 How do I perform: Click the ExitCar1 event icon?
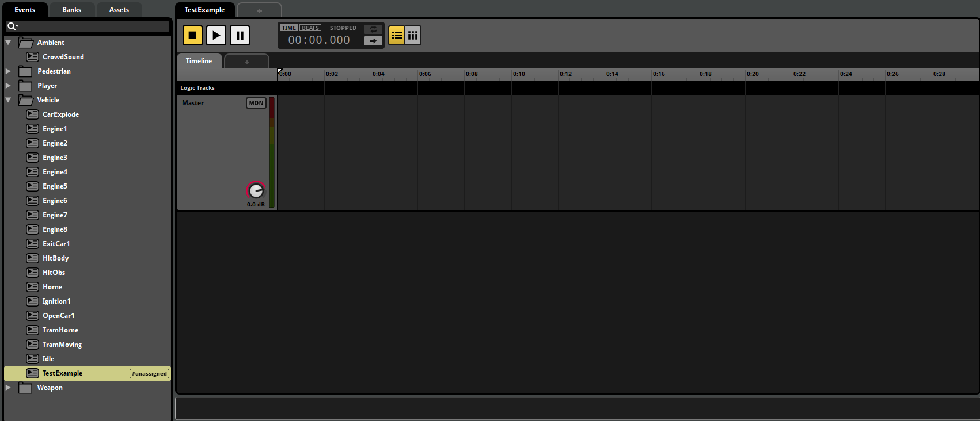tap(33, 244)
